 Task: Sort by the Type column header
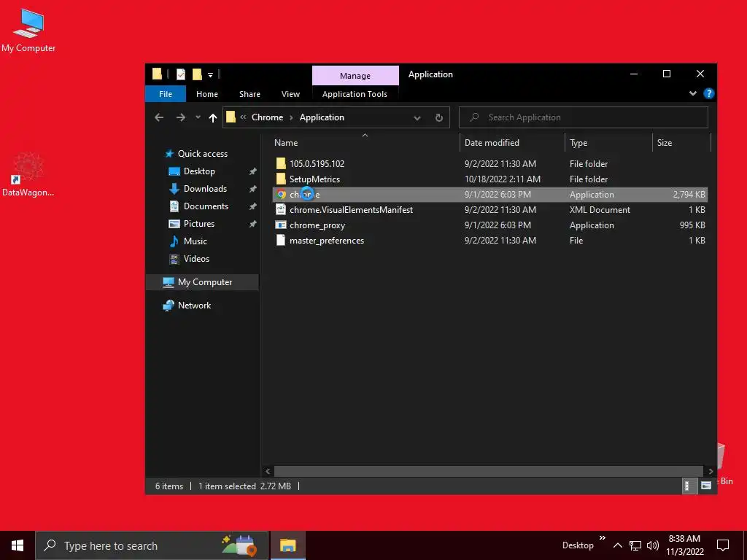point(578,143)
